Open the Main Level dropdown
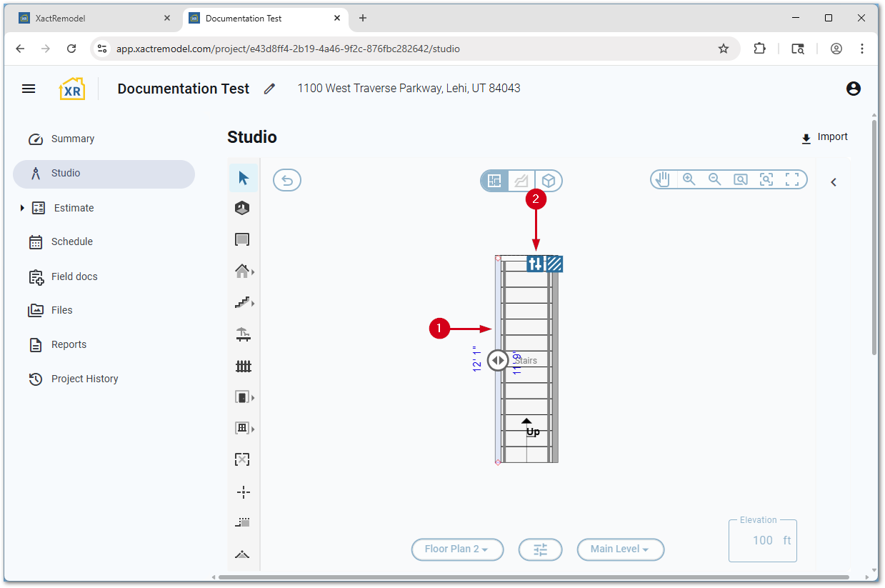The image size is (885, 588). point(620,549)
